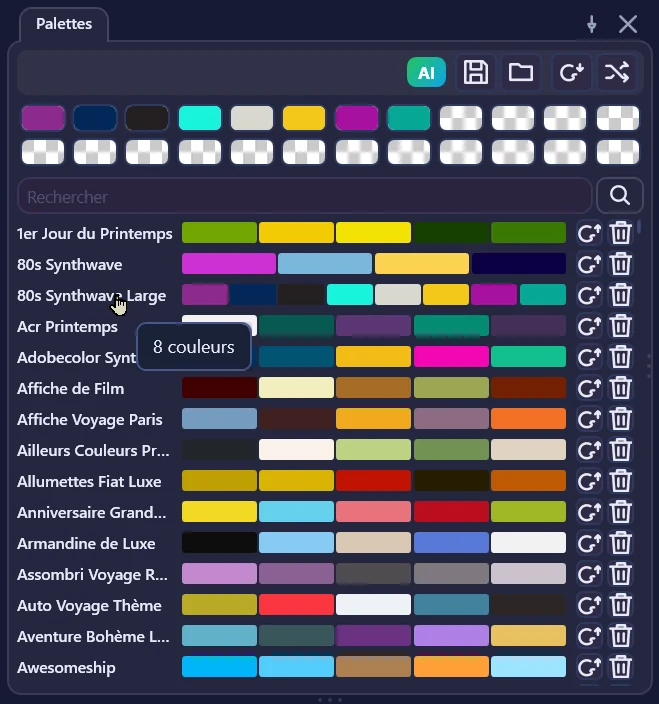
Task: Delete the Auto Voyage Thème palette
Action: [x=620, y=605]
